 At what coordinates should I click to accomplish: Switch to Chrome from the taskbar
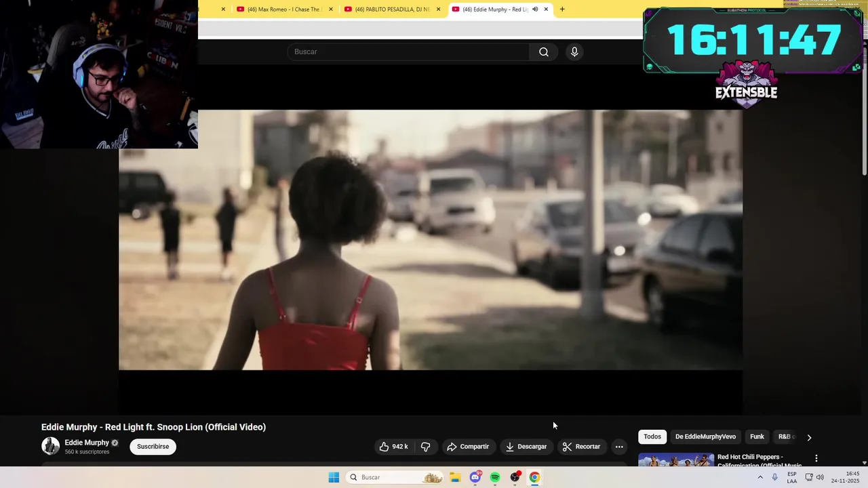tap(534, 477)
